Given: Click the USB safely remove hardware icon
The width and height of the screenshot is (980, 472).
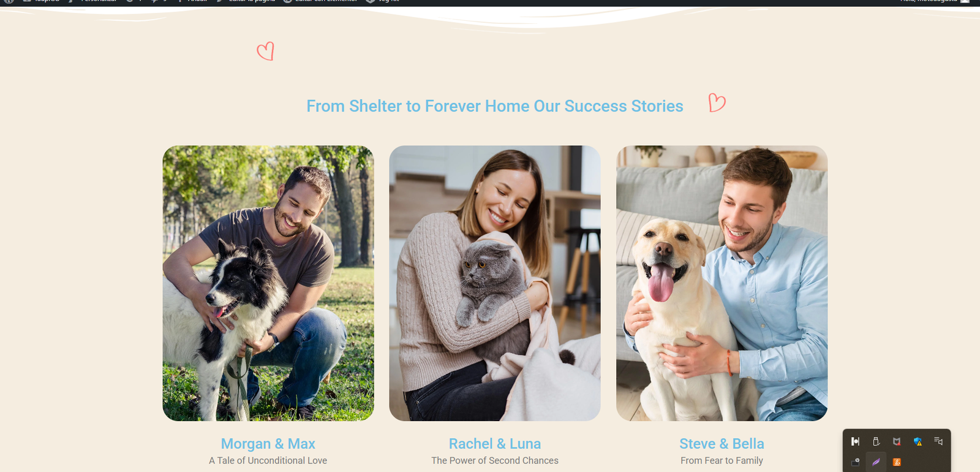Looking at the screenshot, I should [x=876, y=441].
